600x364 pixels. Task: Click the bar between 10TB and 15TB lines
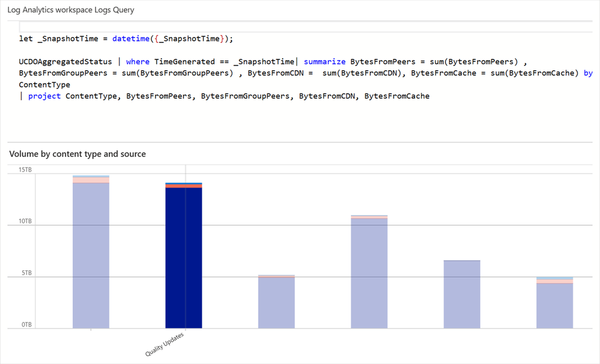369,271
